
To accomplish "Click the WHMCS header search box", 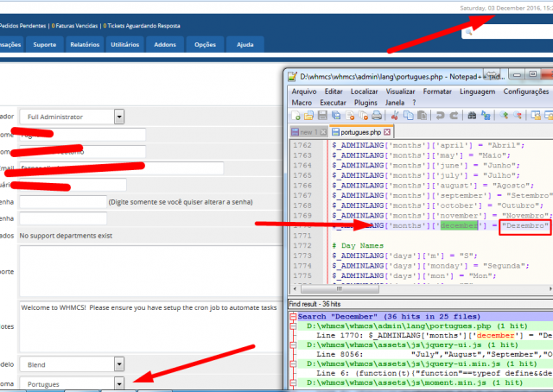I will click(x=508, y=32).
